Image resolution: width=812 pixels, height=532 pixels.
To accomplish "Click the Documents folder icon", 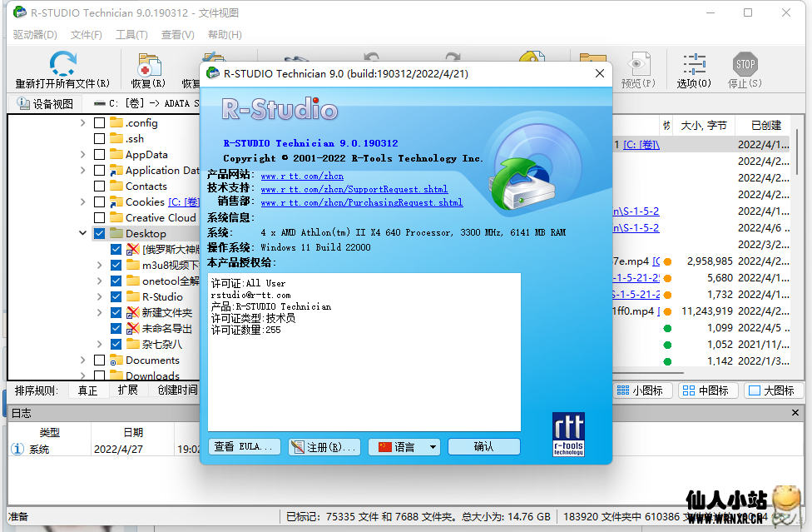I will click(116, 360).
